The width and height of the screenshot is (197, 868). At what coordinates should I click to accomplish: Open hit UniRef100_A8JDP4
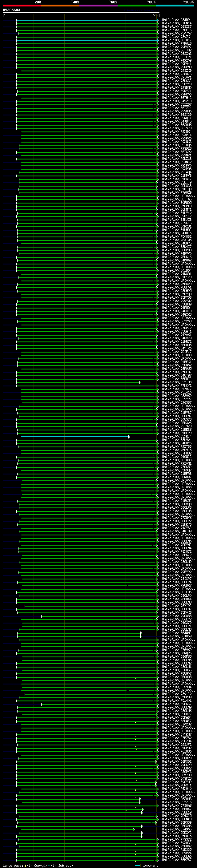point(176,20)
